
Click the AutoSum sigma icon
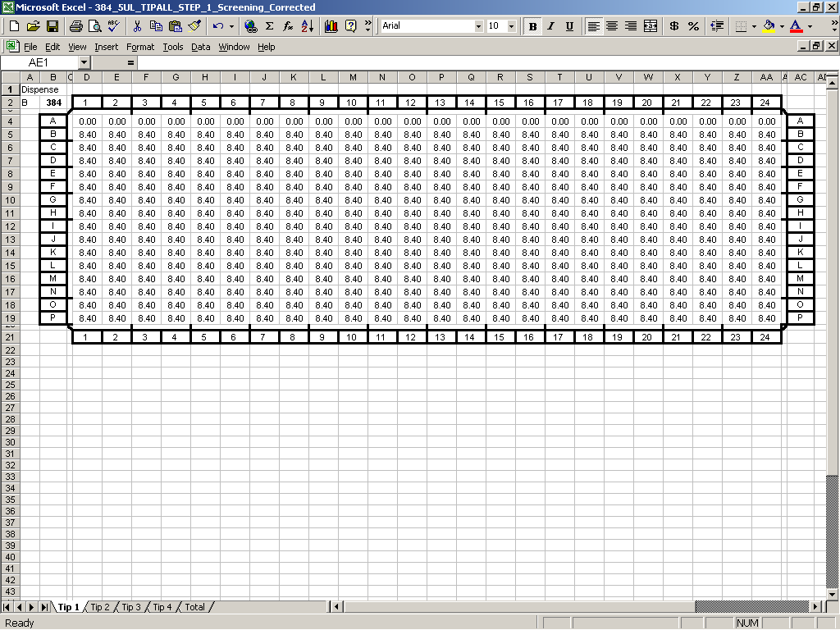pyautogui.click(x=269, y=26)
